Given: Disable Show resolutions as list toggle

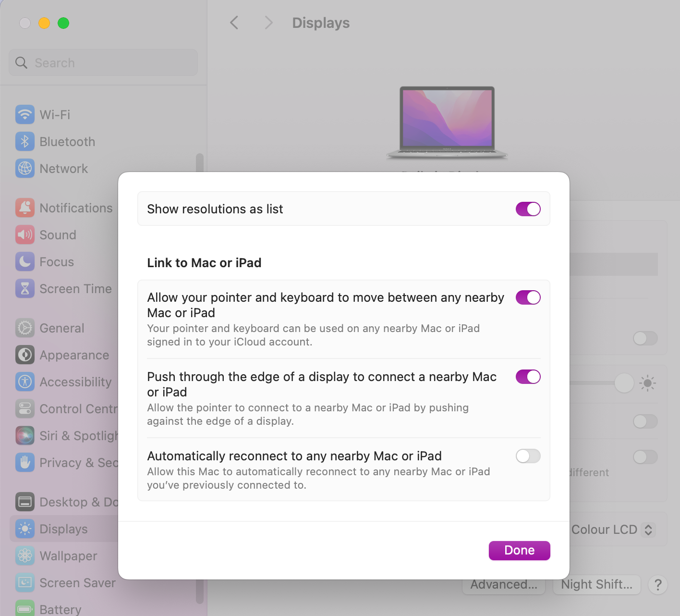Looking at the screenshot, I should (x=528, y=209).
